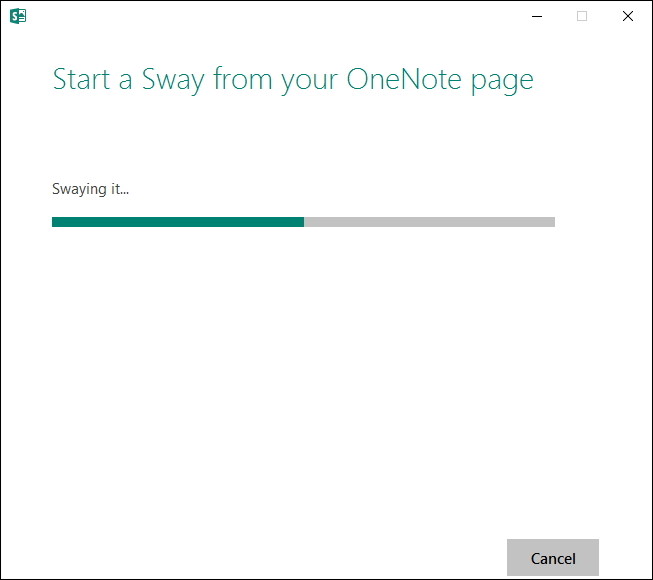Minimize the Sway dialog window

point(537,16)
